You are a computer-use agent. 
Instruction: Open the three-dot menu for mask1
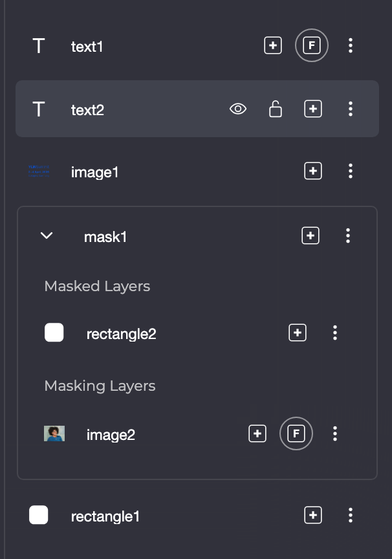348,236
